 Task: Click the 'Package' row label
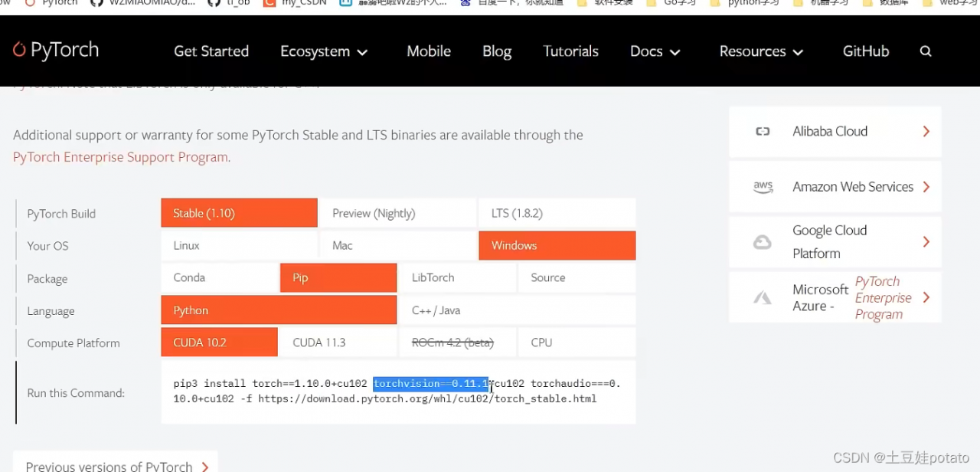47,279
